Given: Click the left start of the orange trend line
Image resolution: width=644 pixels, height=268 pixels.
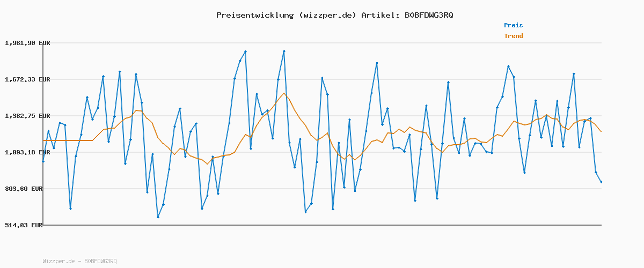Looking at the screenshot, I should (x=43, y=140).
